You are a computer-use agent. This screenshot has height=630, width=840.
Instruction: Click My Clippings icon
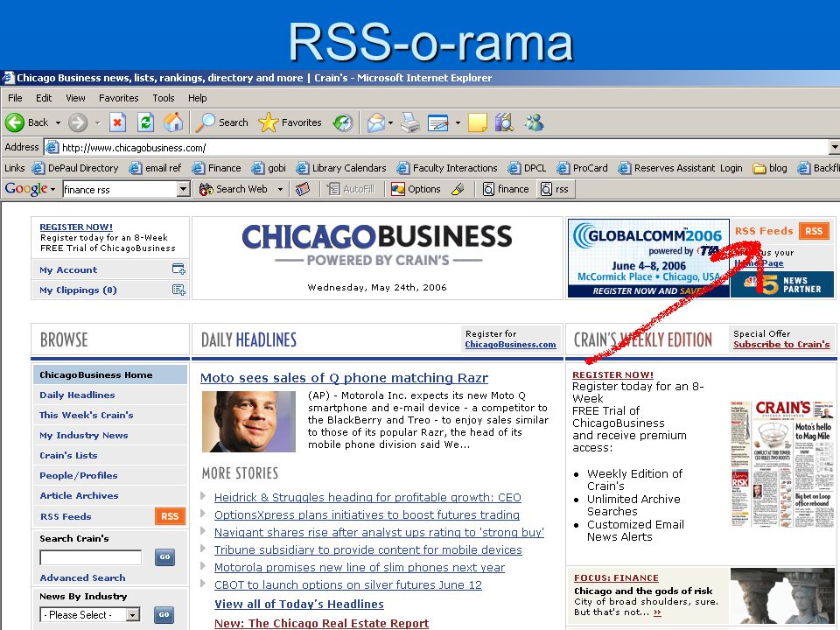click(x=178, y=290)
